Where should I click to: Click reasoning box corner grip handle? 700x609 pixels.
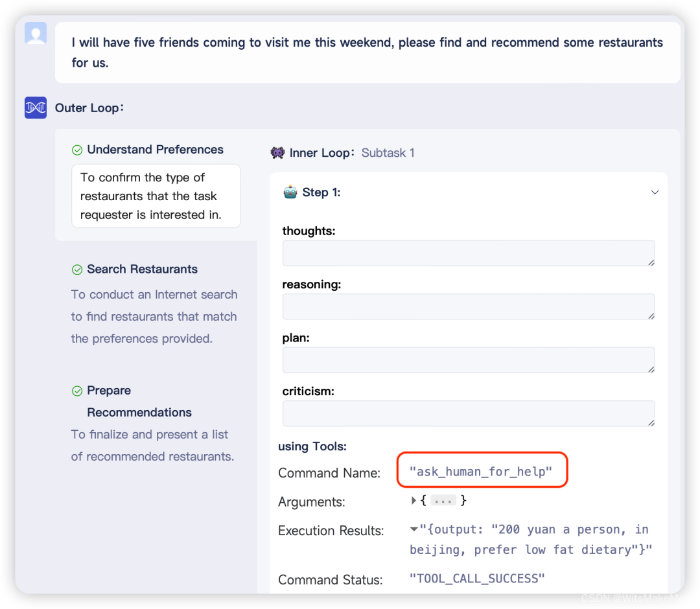(x=651, y=316)
